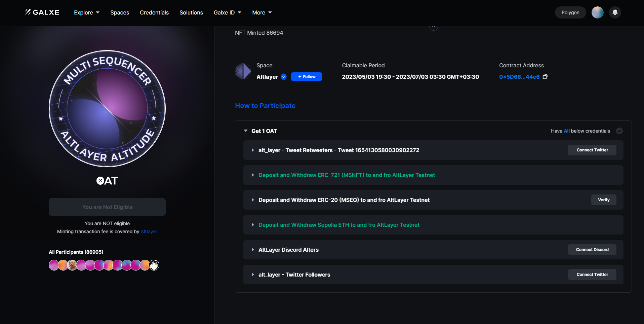Open the Credentials nav item
This screenshot has width=644, height=324.
pyautogui.click(x=154, y=12)
